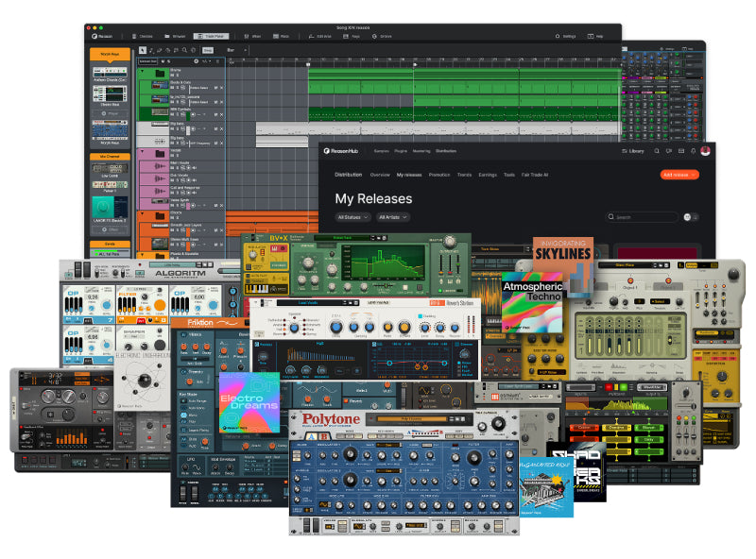
Task: Collapse the Vocals folder track
Action: [142, 151]
